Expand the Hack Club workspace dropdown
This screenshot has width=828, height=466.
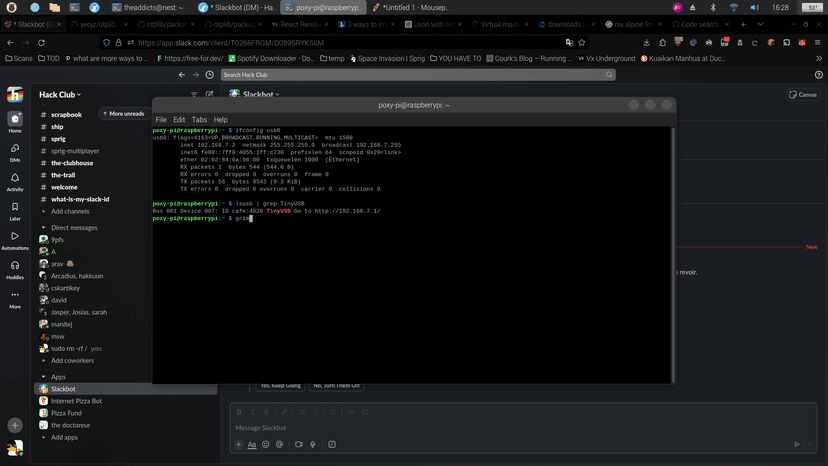[x=60, y=95]
